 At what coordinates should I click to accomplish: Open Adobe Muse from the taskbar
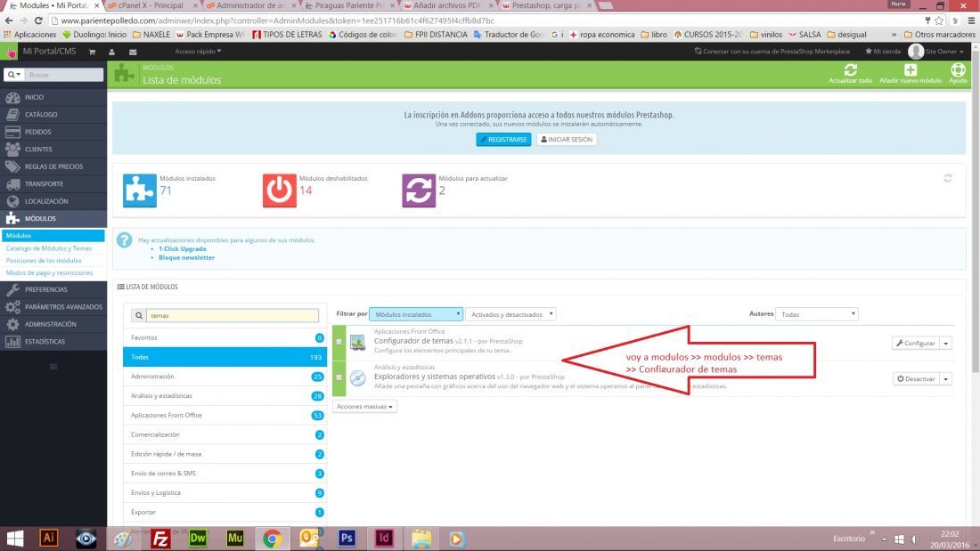[x=235, y=538]
